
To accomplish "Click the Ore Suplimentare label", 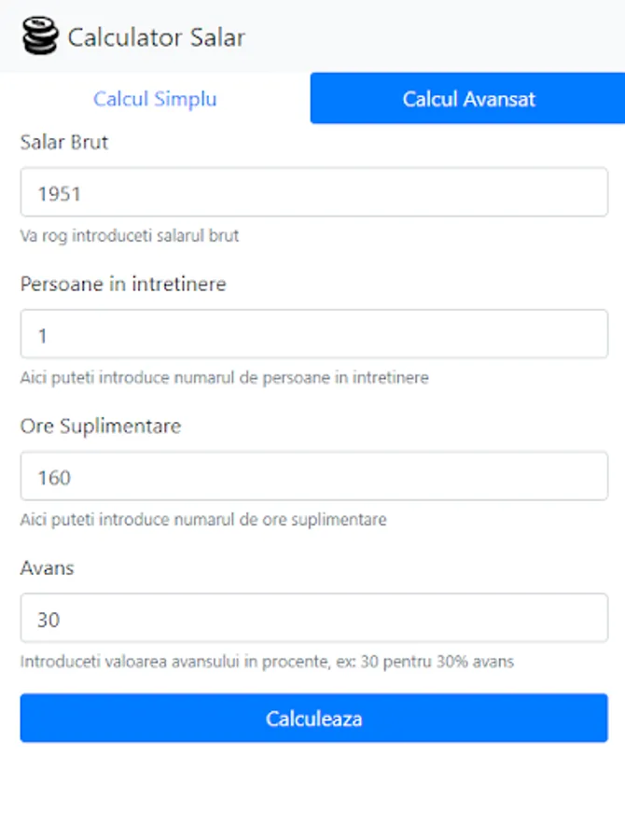I will point(101,426).
